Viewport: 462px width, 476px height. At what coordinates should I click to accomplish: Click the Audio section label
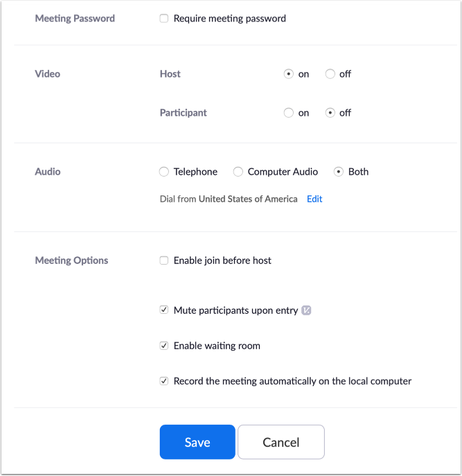(x=48, y=172)
